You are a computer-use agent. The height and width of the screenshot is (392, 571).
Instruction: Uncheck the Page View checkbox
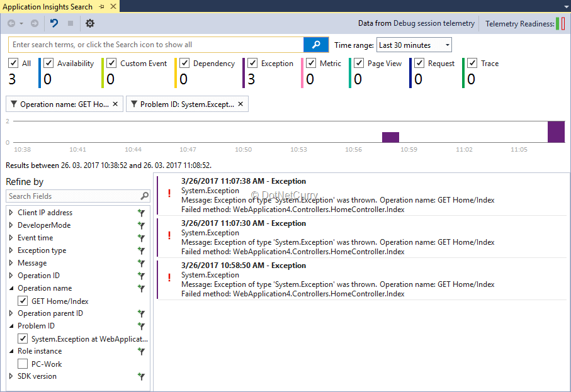[359, 63]
